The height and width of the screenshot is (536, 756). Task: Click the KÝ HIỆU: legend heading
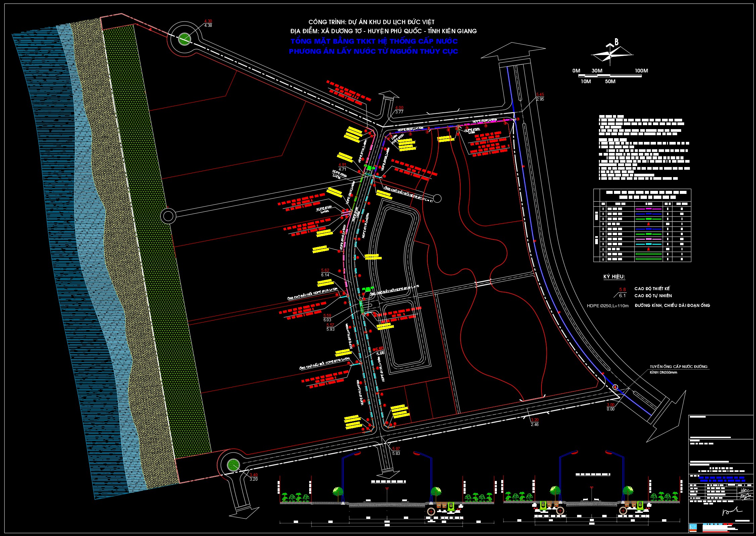(614, 277)
